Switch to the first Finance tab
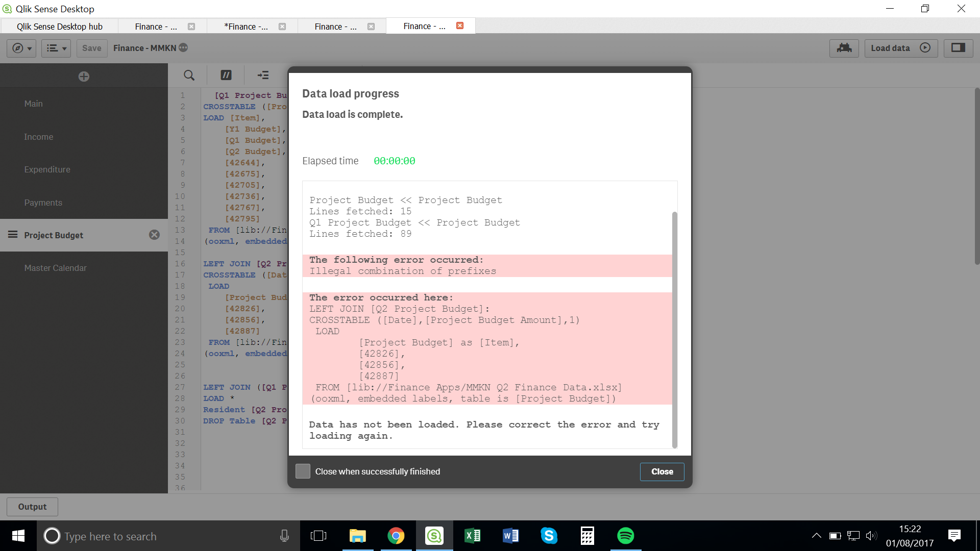The width and height of the screenshot is (980, 551). click(x=156, y=27)
